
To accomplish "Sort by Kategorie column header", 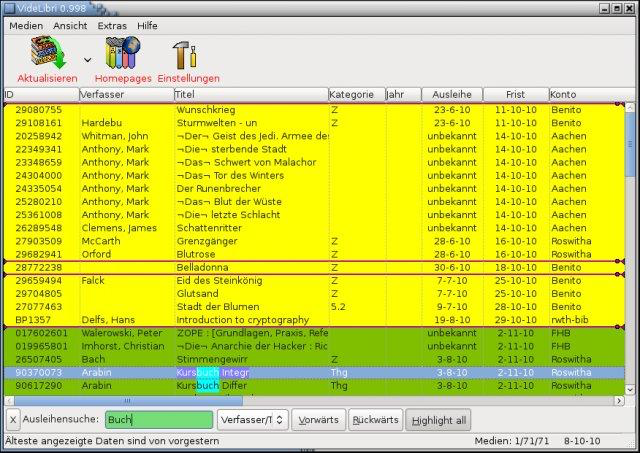I will [357, 94].
